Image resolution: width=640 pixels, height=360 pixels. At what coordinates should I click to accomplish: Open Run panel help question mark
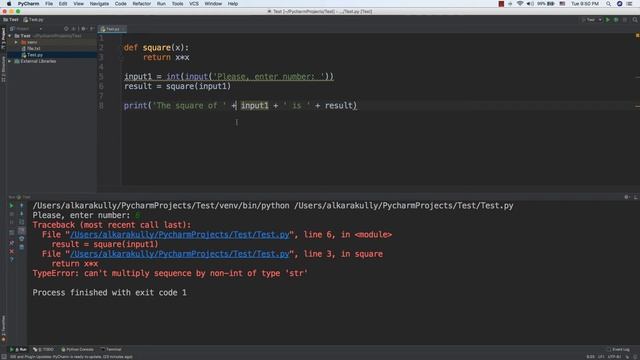[x=11, y=260]
